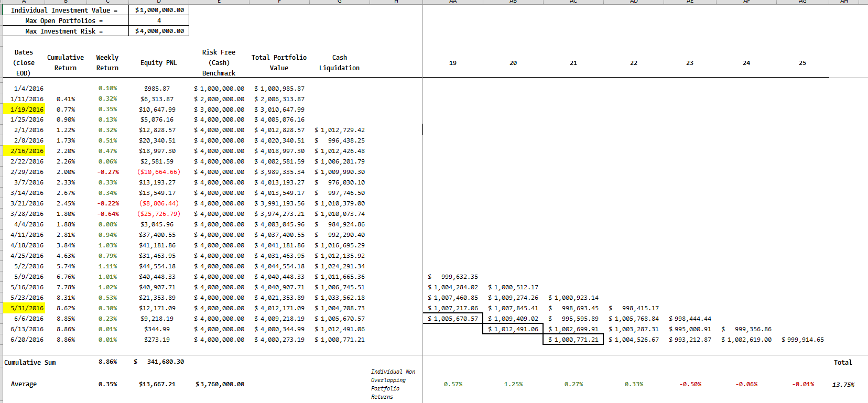
Task: Click Cash Liquidation value $ 1,024,291.34
Action: [340, 266]
